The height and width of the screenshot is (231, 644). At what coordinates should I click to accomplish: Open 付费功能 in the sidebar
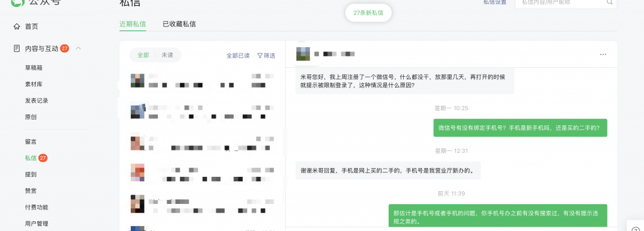[36, 207]
